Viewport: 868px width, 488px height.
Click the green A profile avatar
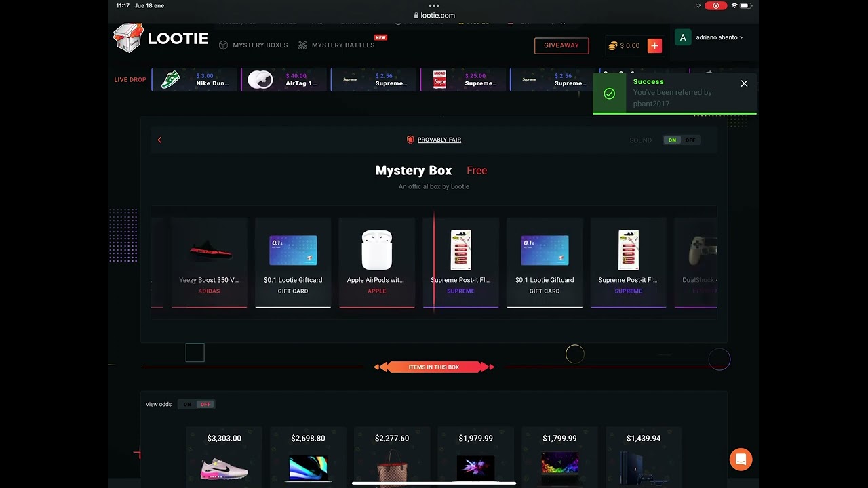[683, 37]
